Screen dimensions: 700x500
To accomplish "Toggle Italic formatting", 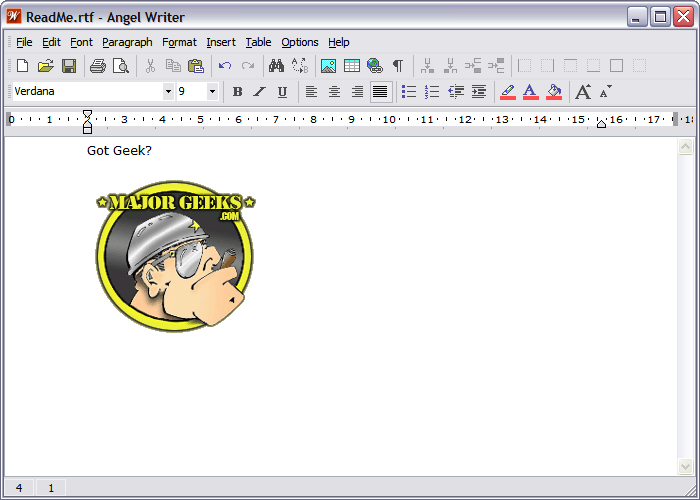I will click(259, 92).
